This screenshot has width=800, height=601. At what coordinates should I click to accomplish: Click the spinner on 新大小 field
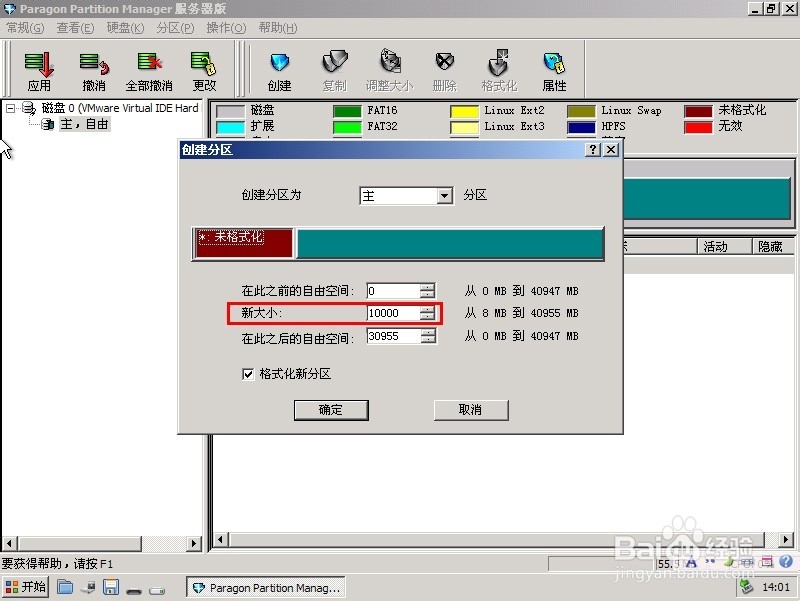coord(428,313)
